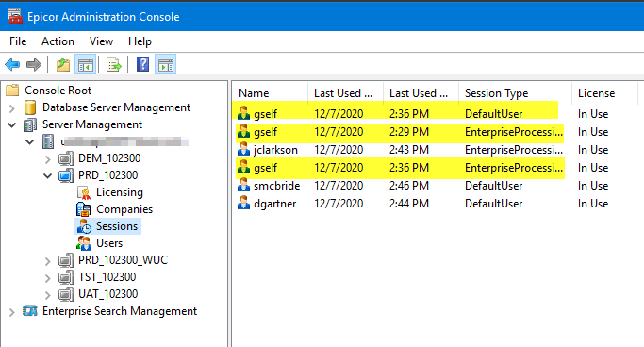The height and width of the screenshot is (347, 644).
Task: Collapse the Server Management node
Action: 12,124
